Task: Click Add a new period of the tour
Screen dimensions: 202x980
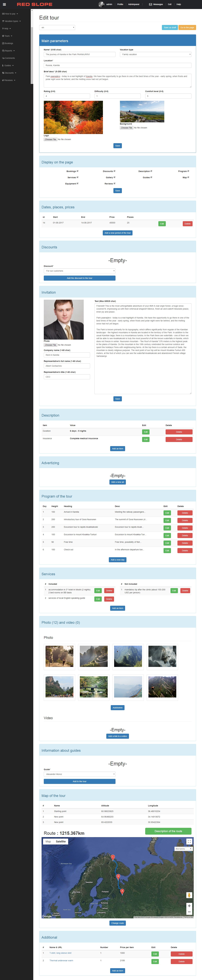Action: pos(118,233)
